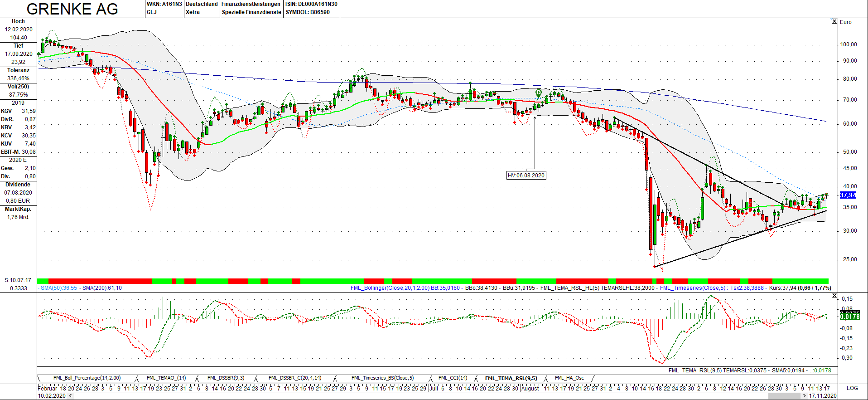The height and width of the screenshot is (400, 868).
Task: Click the dividend amount 0,80 EUR
Action: (x=19, y=201)
